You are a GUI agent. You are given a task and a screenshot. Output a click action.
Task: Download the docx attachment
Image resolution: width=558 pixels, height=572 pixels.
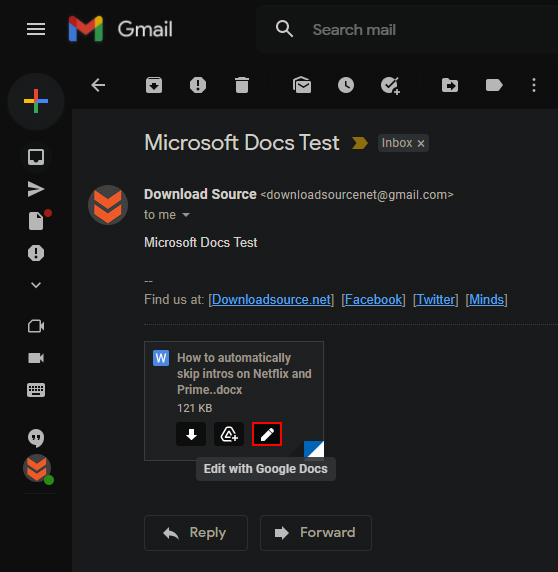pos(191,434)
